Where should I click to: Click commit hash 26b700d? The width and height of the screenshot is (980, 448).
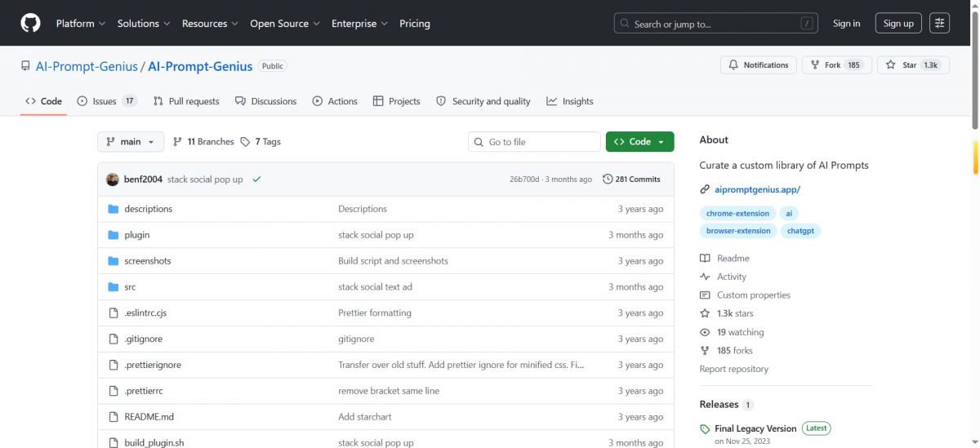point(524,179)
